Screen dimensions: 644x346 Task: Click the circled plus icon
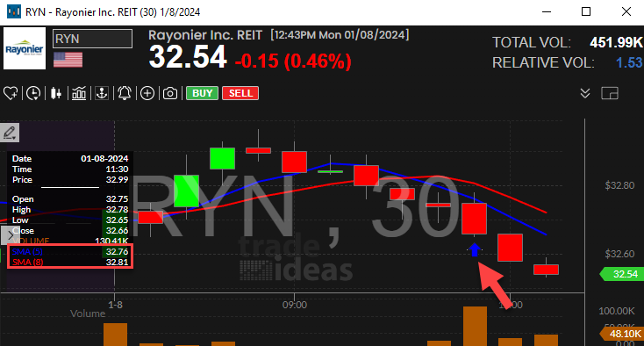coord(147,93)
